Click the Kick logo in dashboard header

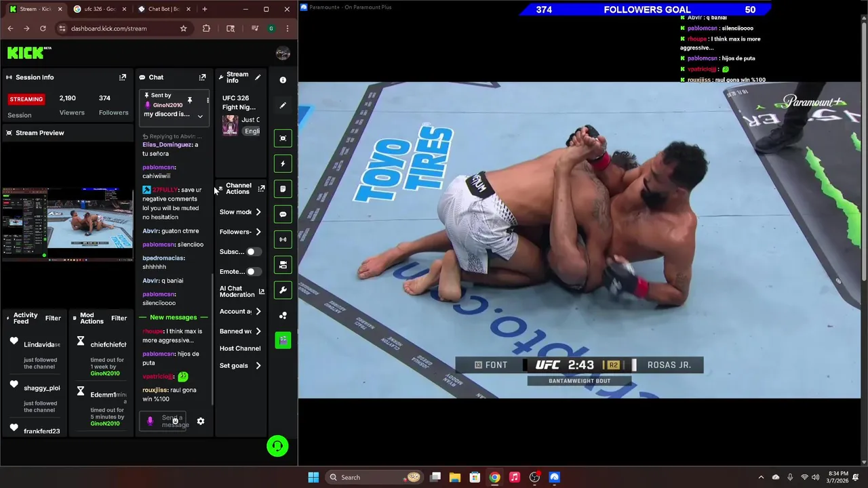coord(28,52)
